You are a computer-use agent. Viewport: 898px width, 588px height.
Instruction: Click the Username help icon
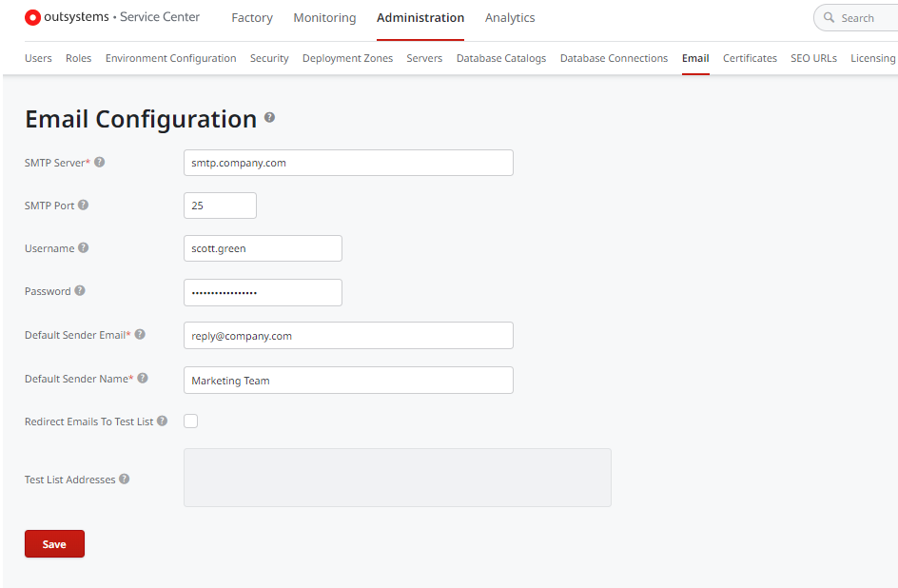coord(84,247)
